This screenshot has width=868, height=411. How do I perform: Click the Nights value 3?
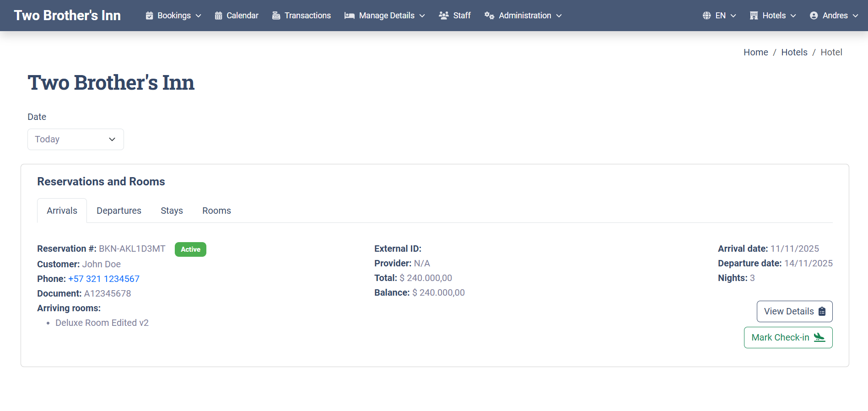tap(752, 278)
